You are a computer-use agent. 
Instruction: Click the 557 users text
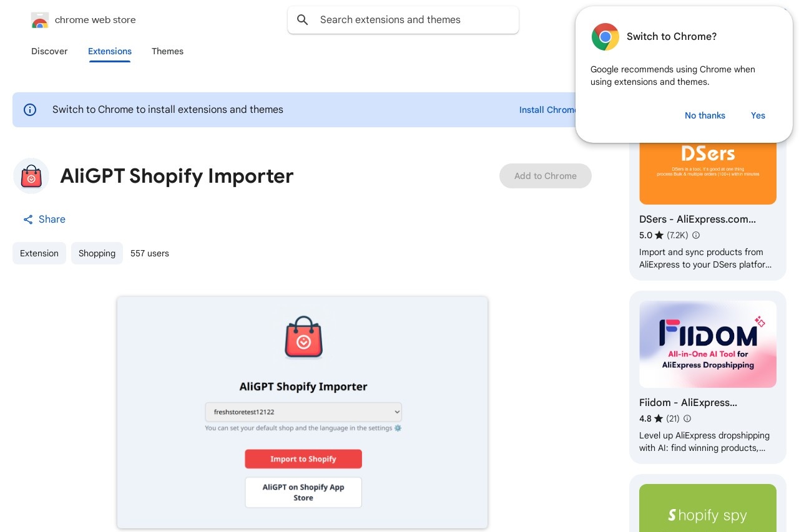pyautogui.click(x=150, y=253)
